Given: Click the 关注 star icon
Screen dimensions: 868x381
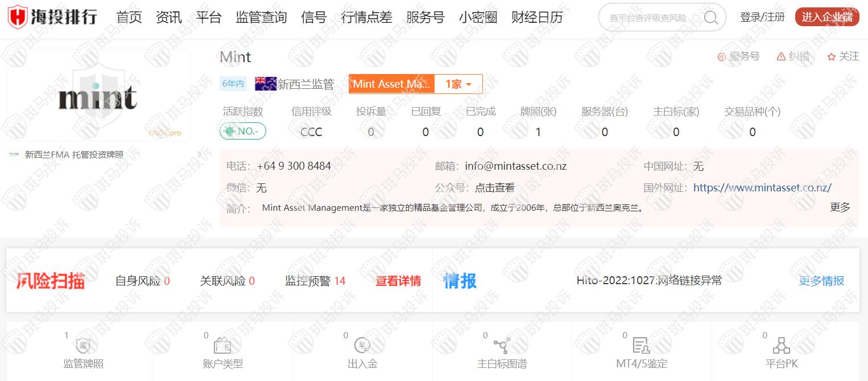Looking at the screenshot, I should tap(831, 56).
